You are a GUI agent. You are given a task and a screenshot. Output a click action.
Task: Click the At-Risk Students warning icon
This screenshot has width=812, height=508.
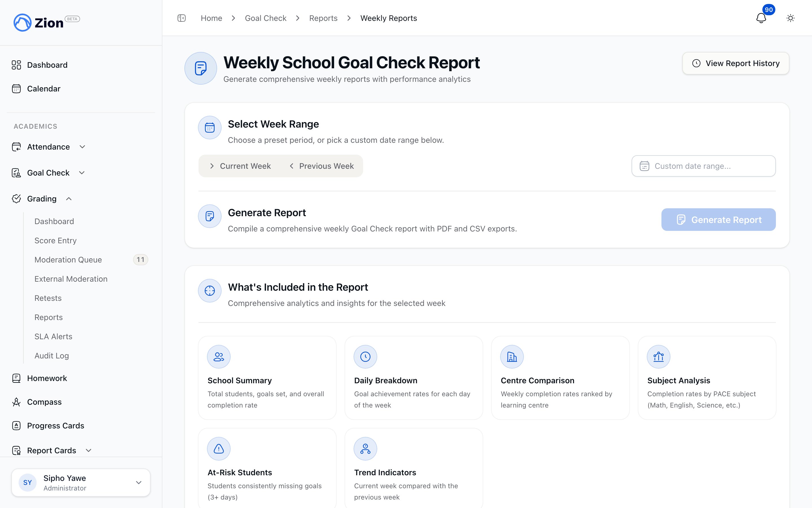[x=219, y=449]
